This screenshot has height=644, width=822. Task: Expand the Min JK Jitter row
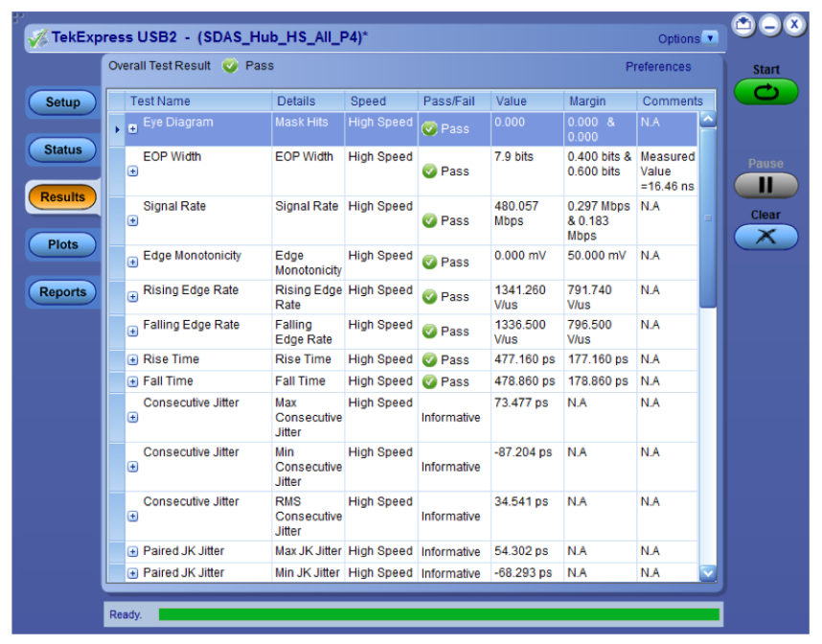click(132, 573)
